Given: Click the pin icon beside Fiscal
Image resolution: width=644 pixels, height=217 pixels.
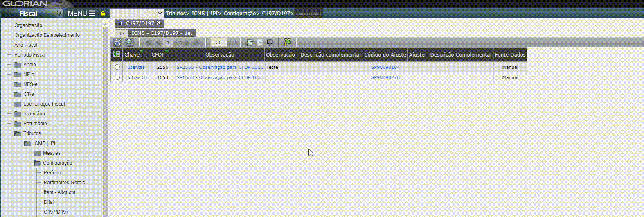Looking at the screenshot, I should (59, 14).
